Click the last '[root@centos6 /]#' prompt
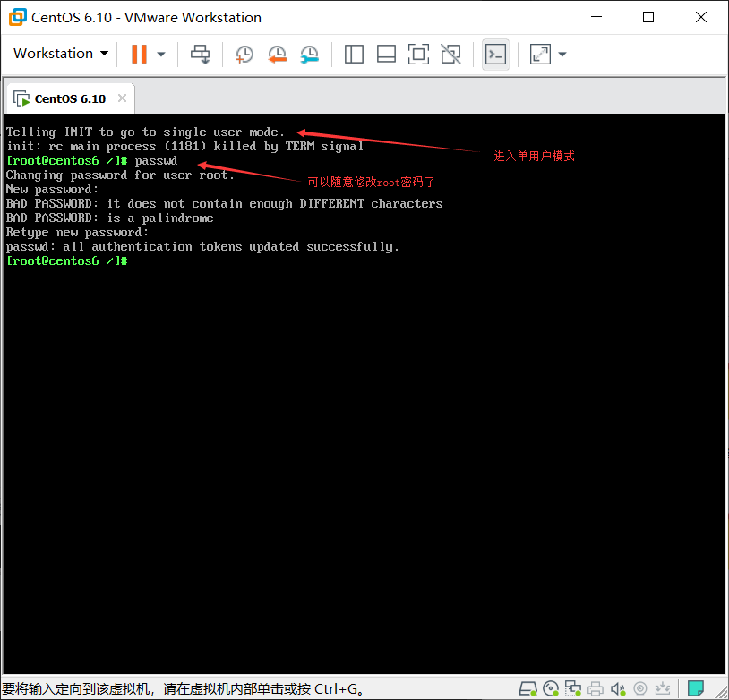This screenshot has width=729, height=700. tap(67, 261)
